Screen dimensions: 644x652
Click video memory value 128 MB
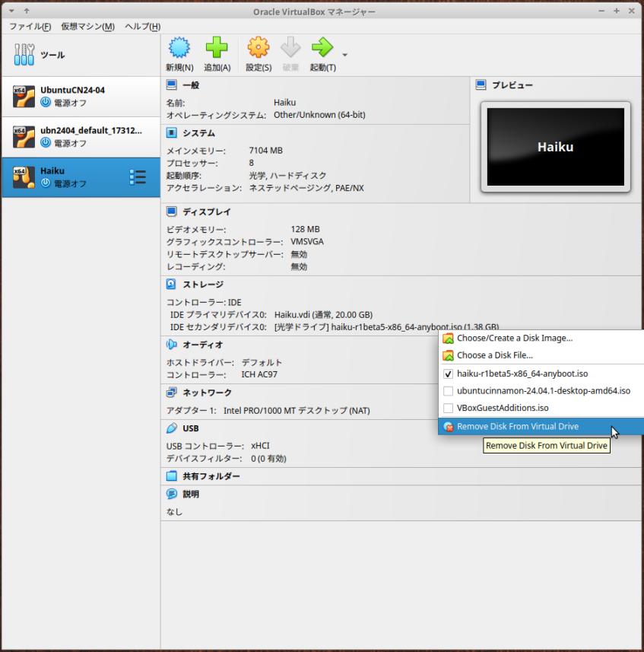click(306, 230)
